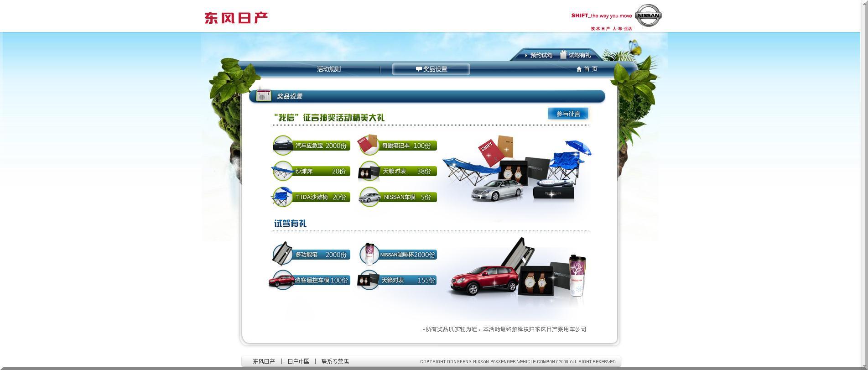Click the copyright notice in the footer
868x370 pixels.
point(518,361)
